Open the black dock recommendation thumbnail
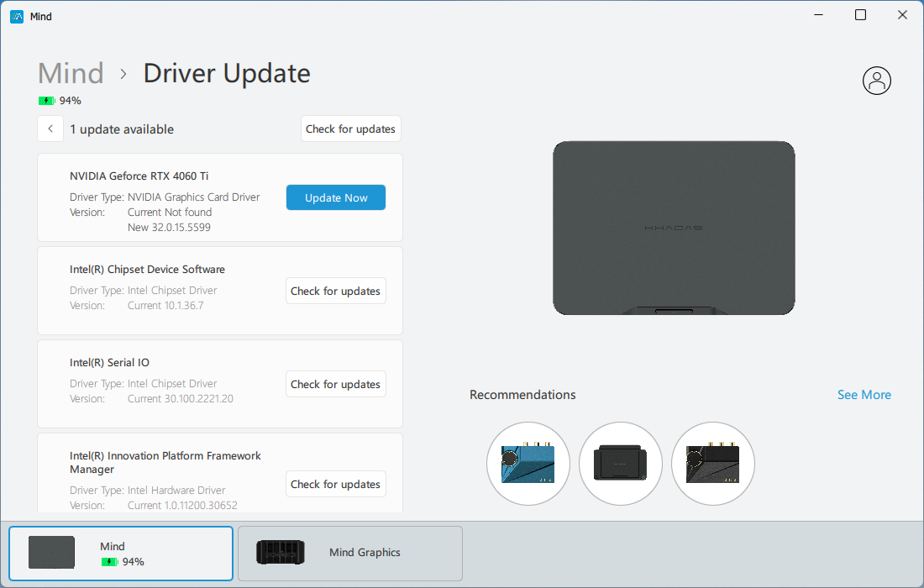This screenshot has width=924, height=588. tap(621, 464)
